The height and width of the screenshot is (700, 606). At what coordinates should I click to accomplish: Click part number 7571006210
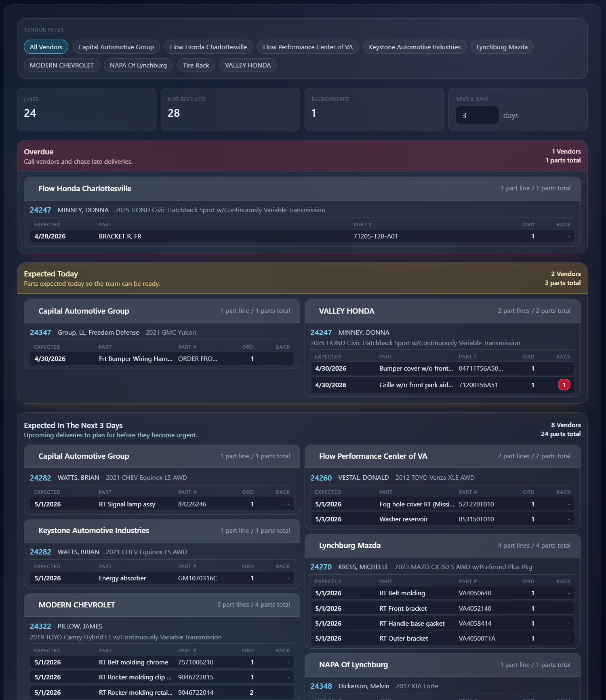pyautogui.click(x=196, y=662)
